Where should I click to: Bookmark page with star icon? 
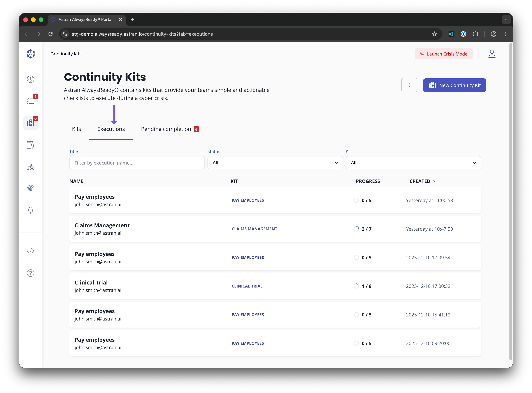pos(434,34)
